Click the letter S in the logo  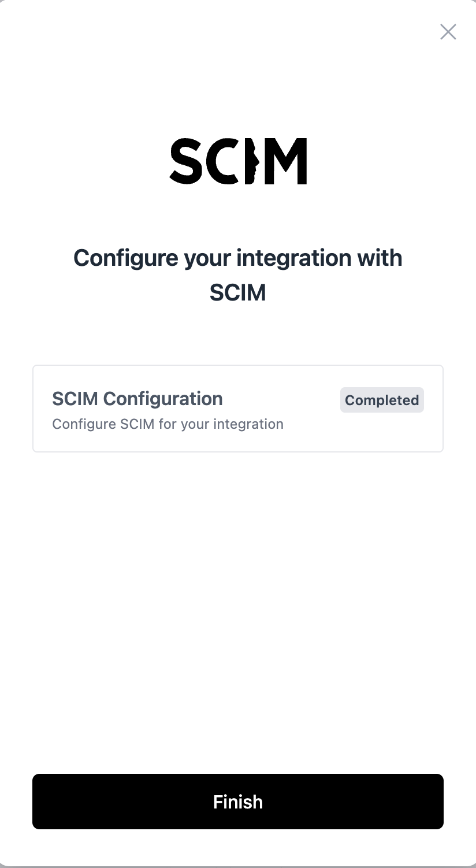point(187,161)
